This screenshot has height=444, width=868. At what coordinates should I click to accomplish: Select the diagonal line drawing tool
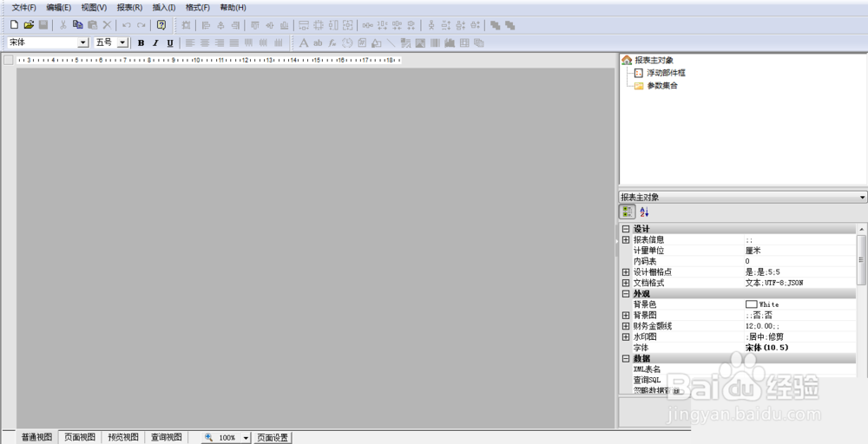point(391,42)
